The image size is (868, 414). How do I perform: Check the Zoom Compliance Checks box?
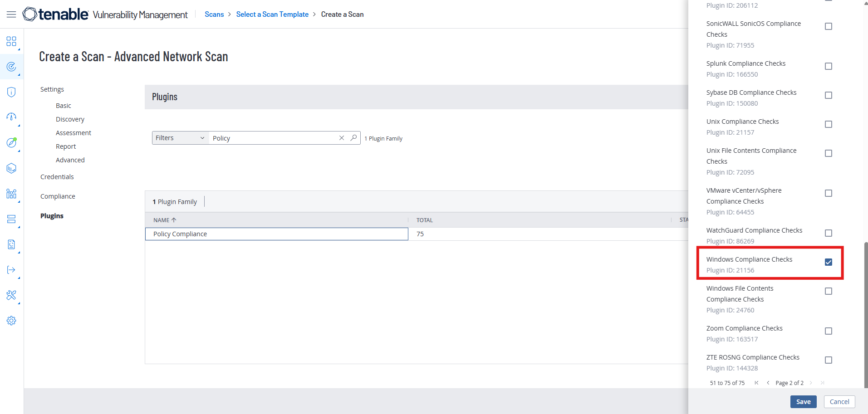point(828,331)
